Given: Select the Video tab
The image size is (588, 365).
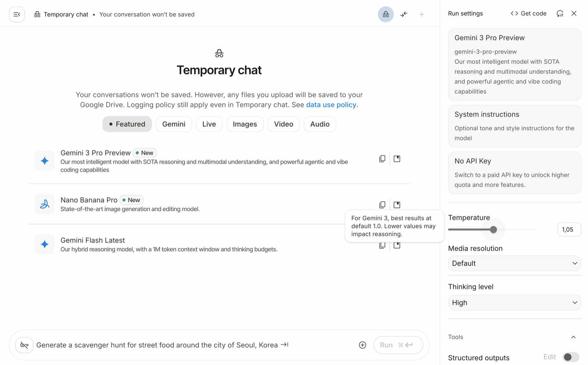Looking at the screenshot, I should [x=283, y=124].
